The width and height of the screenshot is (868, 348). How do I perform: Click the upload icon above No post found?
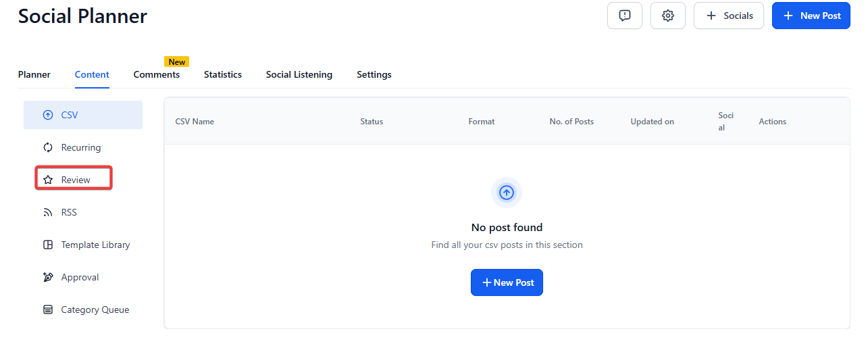pyautogui.click(x=507, y=193)
